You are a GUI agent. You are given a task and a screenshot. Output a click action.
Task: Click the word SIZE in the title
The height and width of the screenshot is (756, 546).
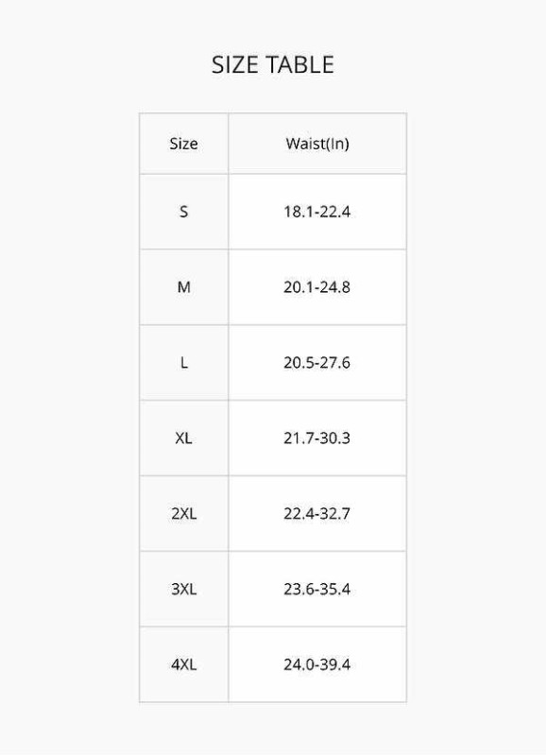coord(234,64)
